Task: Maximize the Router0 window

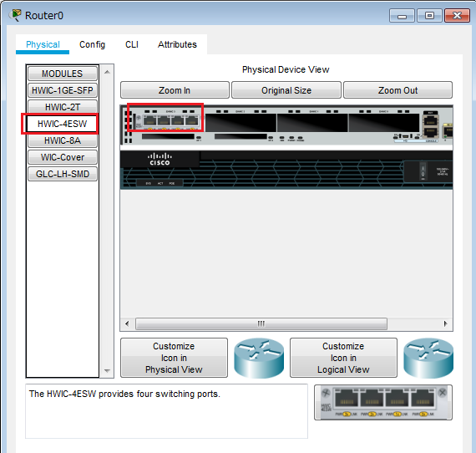Action: 429,16
